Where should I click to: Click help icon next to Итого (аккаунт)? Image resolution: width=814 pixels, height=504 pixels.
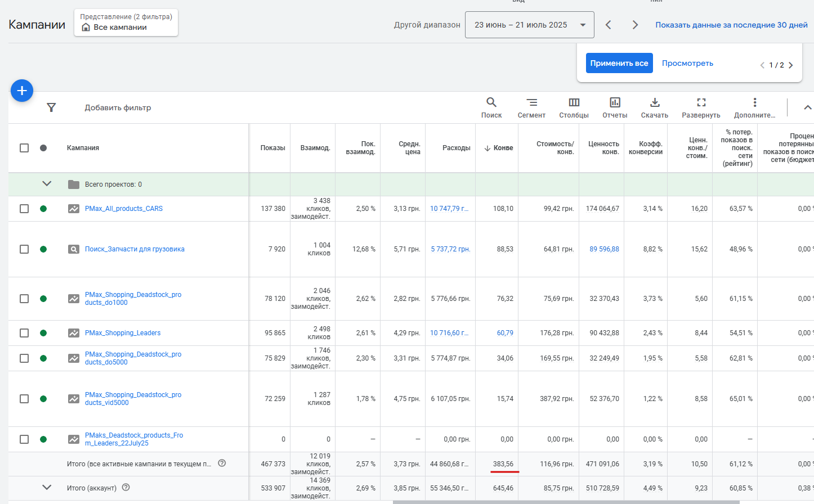(126, 487)
